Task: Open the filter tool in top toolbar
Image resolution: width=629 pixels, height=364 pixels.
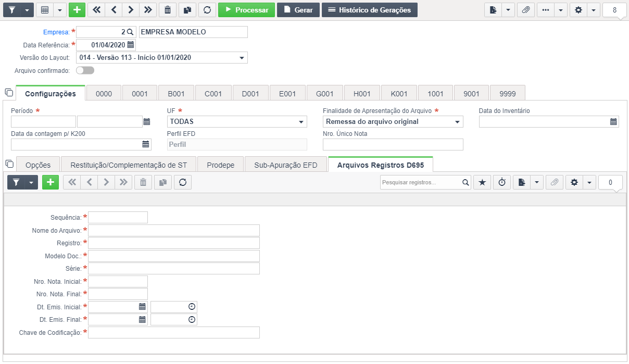Action: (x=12, y=10)
